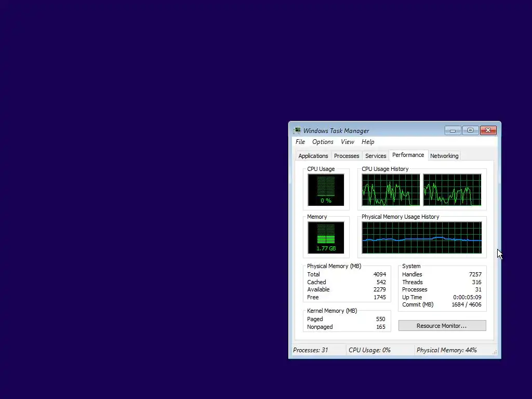Click the Physical Memory Usage History graph

click(422, 238)
